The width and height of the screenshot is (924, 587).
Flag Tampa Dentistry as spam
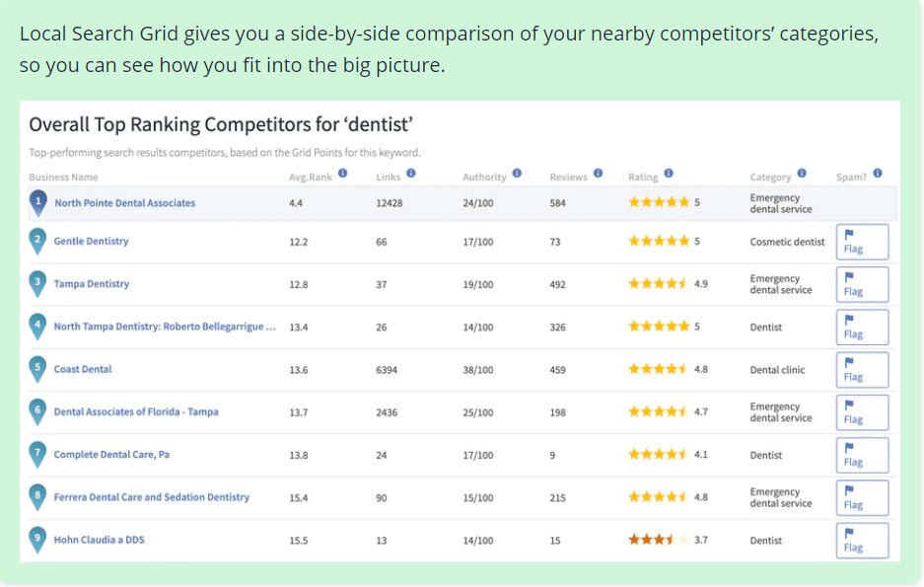point(862,284)
